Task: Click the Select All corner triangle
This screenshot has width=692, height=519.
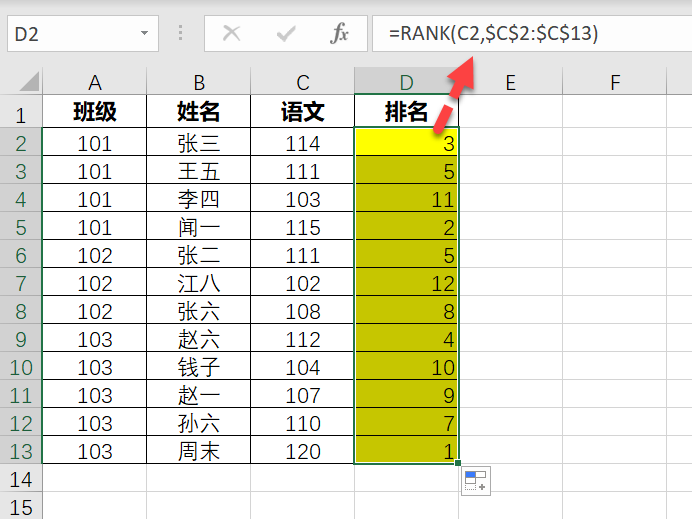Action: point(30,82)
